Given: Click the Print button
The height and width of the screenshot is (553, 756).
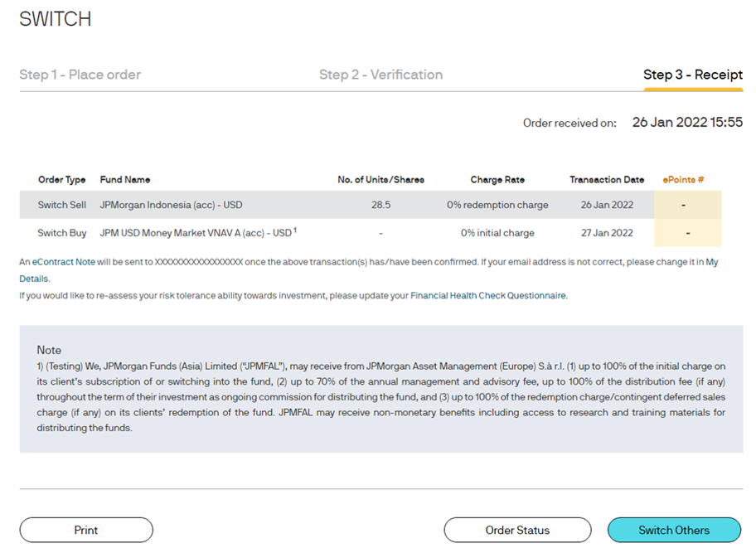Looking at the screenshot, I should pyautogui.click(x=86, y=530).
